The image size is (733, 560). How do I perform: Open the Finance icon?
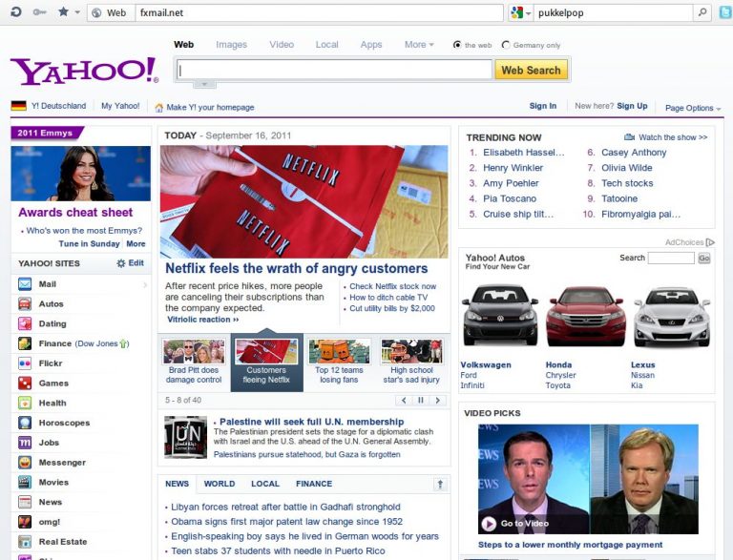click(x=25, y=343)
